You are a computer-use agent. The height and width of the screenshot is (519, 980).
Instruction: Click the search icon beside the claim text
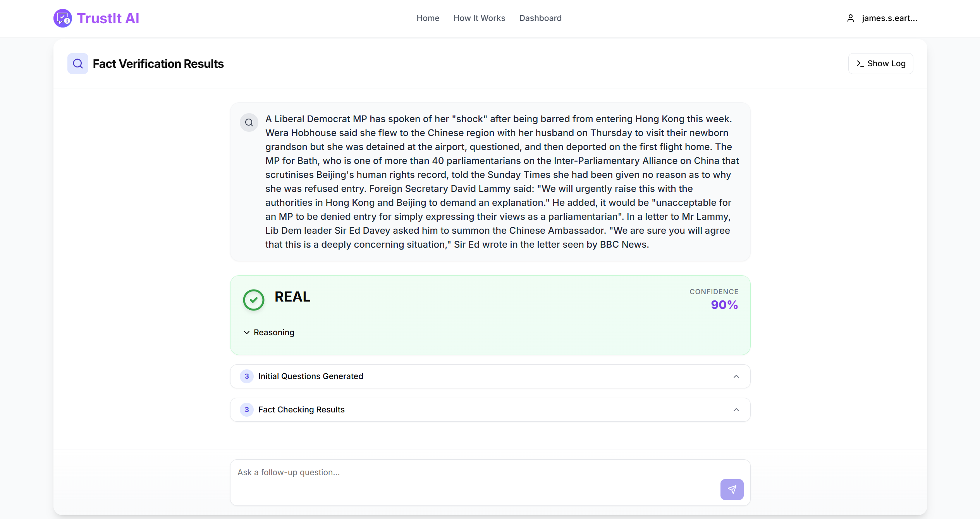click(x=249, y=122)
